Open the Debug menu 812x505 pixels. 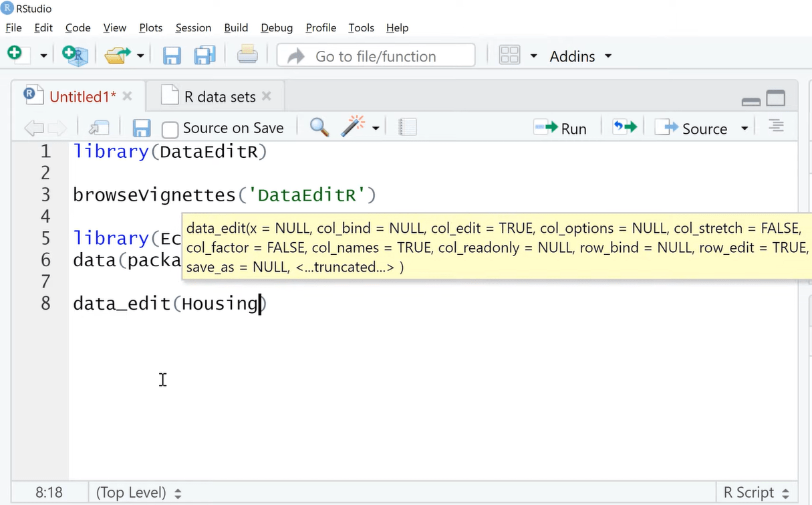click(277, 27)
